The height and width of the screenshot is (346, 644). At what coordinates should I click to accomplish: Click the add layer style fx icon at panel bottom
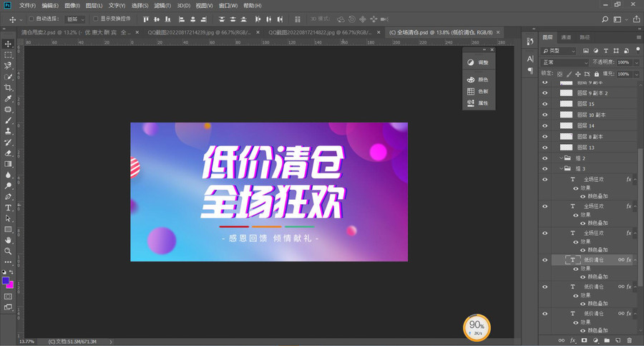click(x=573, y=340)
